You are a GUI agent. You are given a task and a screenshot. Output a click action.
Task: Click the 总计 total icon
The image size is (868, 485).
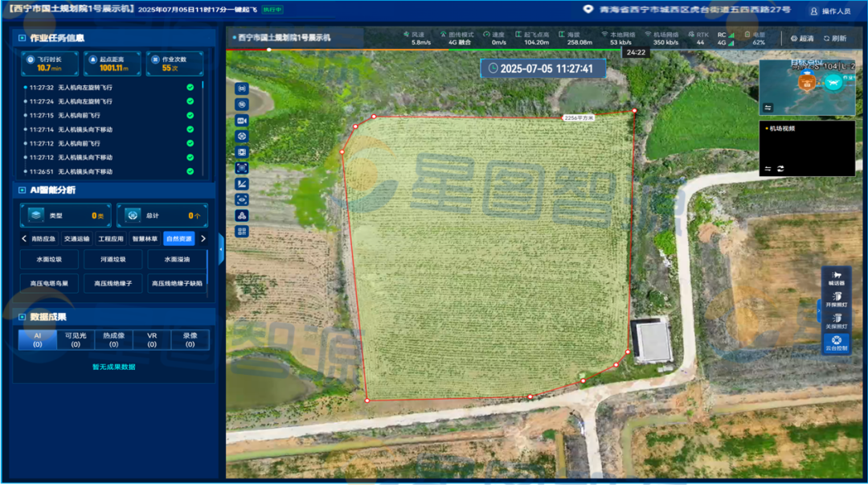[x=133, y=215]
